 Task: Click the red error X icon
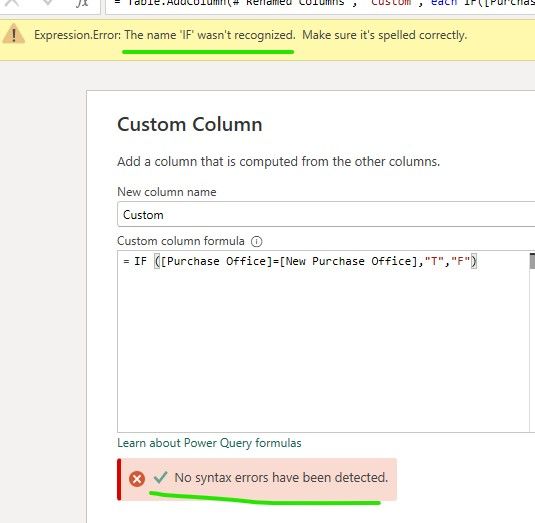pos(137,478)
